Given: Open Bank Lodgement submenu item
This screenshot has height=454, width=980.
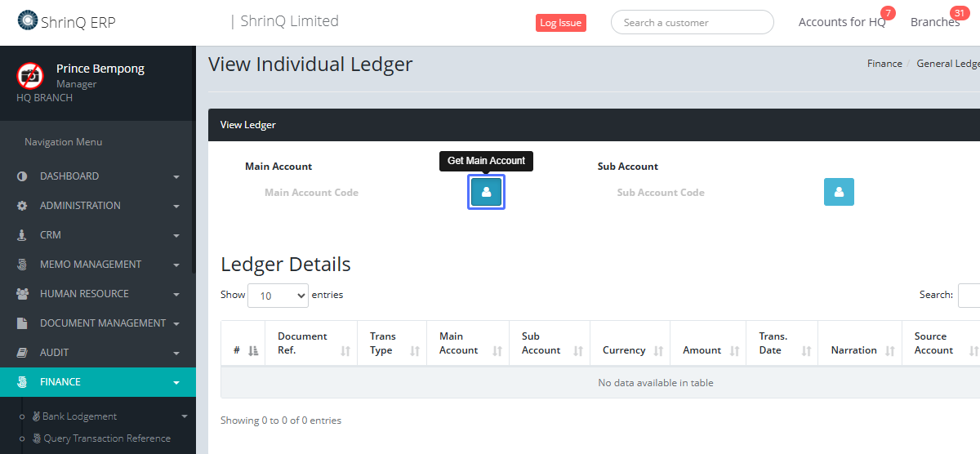Looking at the screenshot, I should pyautogui.click(x=79, y=416).
